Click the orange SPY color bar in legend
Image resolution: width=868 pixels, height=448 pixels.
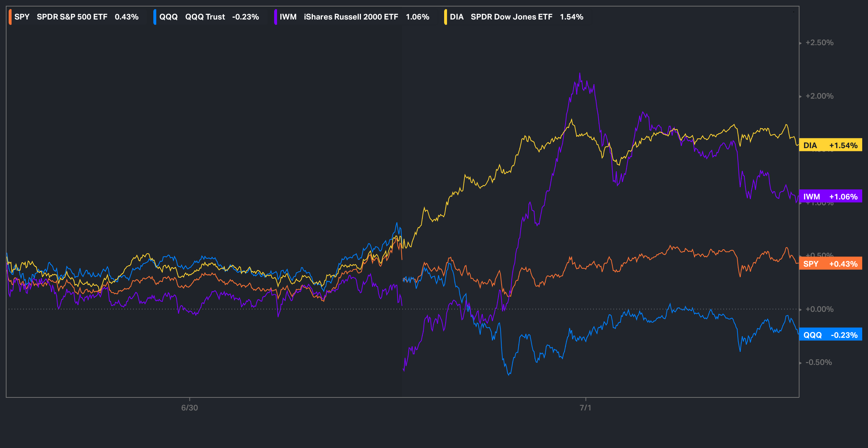(10, 17)
